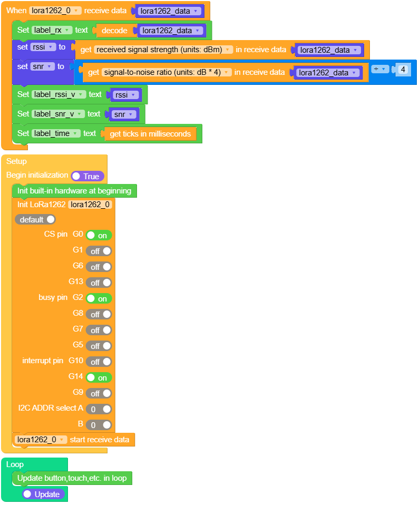The height and width of the screenshot is (505, 420).
Task: Toggle the CS pin G0 switch
Action: (x=99, y=236)
